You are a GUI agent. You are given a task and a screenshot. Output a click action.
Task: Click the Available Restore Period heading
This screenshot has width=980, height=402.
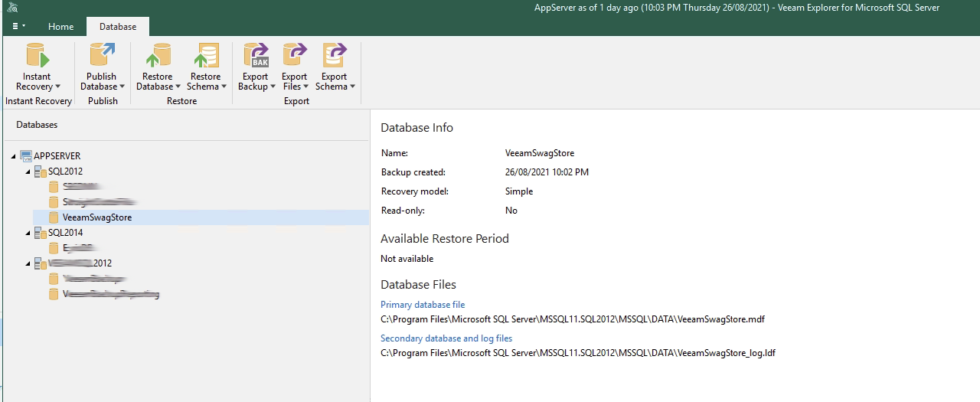tap(445, 238)
